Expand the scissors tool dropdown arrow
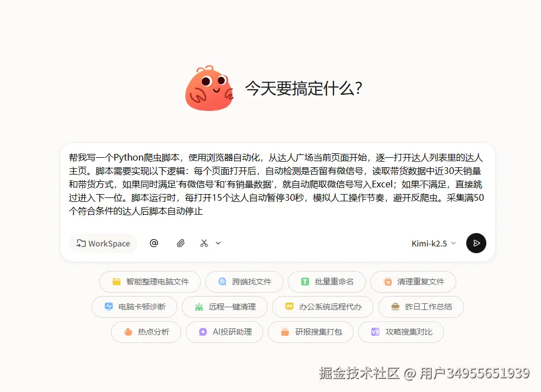 [218, 243]
